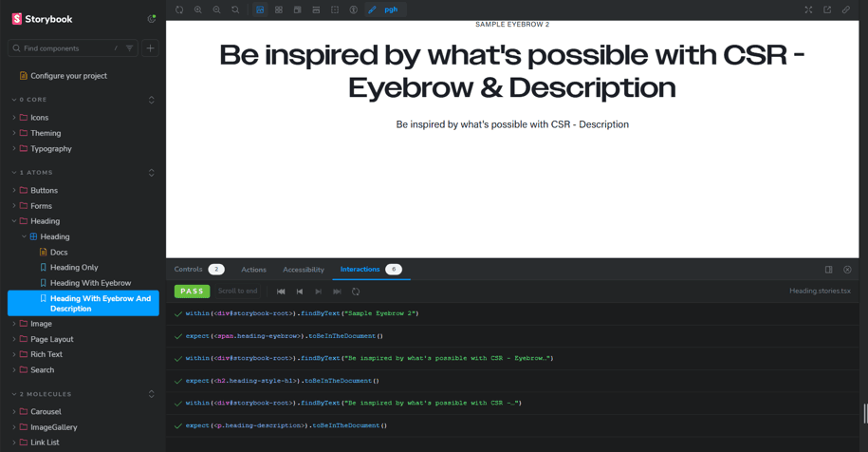Switch to the Accessibility tab
868x452 pixels.
pyautogui.click(x=304, y=270)
